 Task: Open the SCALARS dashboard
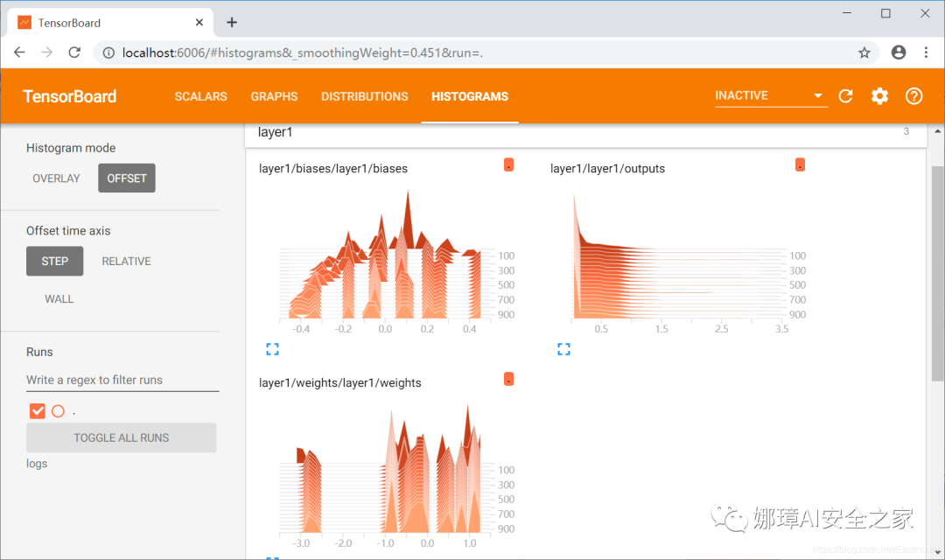[x=200, y=96]
